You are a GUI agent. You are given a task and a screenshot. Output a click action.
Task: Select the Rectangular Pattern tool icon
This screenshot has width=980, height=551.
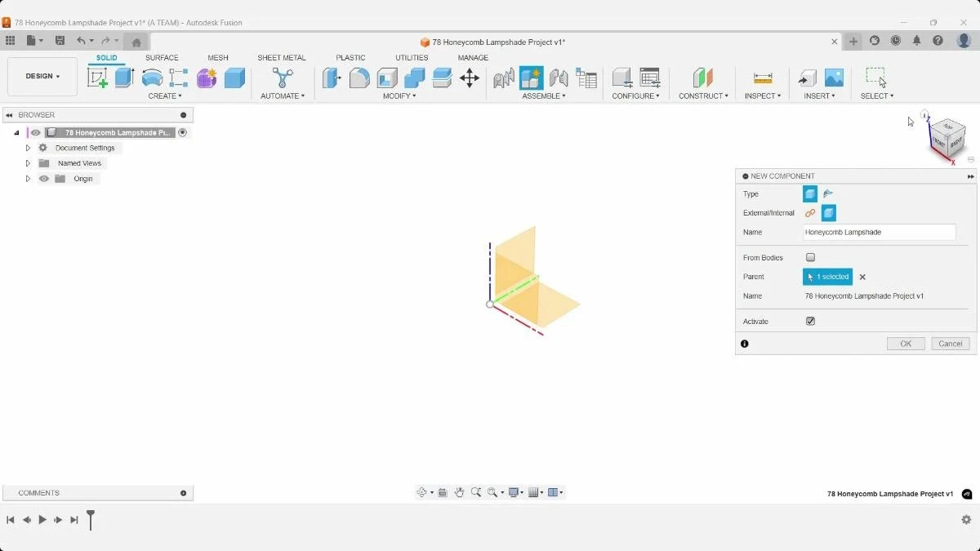pyautogui.click(x=179, y=78)
